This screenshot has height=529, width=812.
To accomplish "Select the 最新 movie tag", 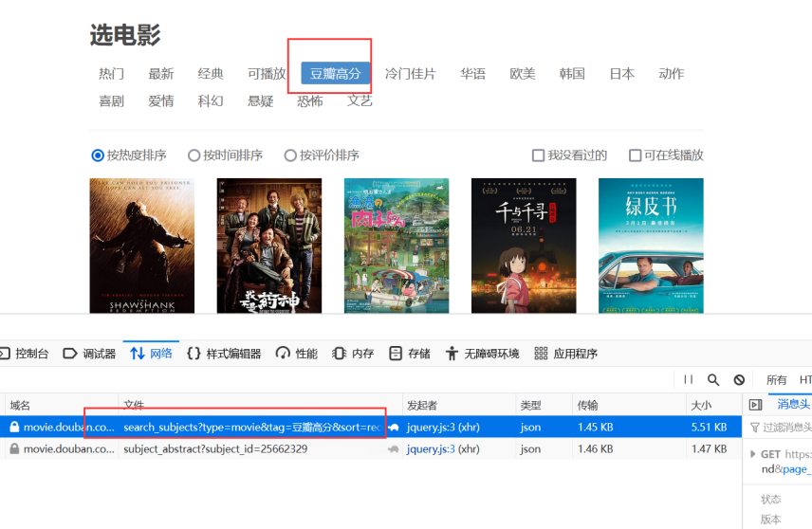I will (x=161, y=74).
